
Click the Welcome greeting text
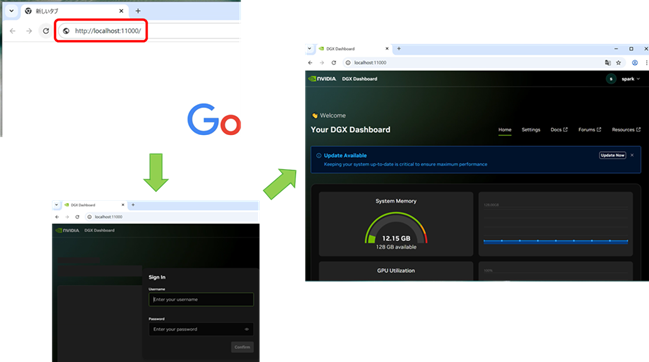pyautogui.click(x=332, y=116)
